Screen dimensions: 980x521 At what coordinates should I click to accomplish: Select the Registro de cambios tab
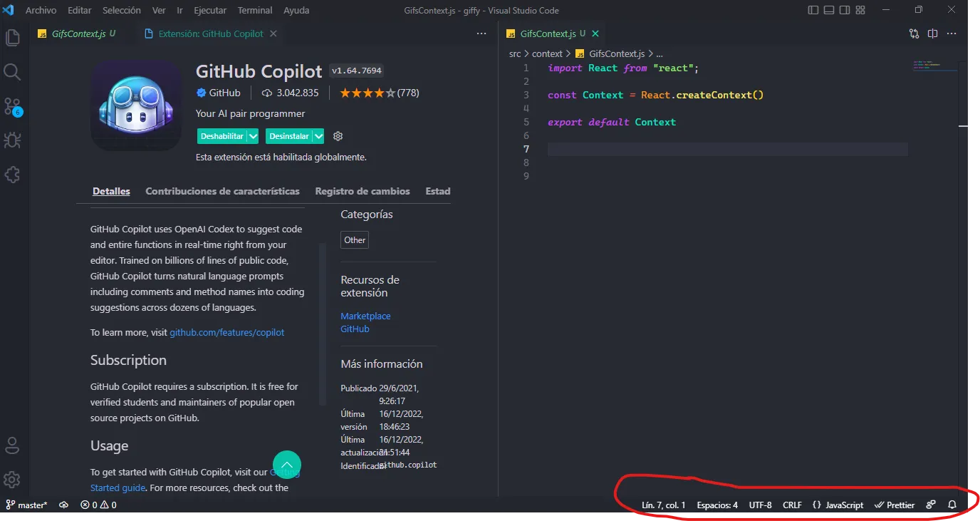tap(363, 191)
